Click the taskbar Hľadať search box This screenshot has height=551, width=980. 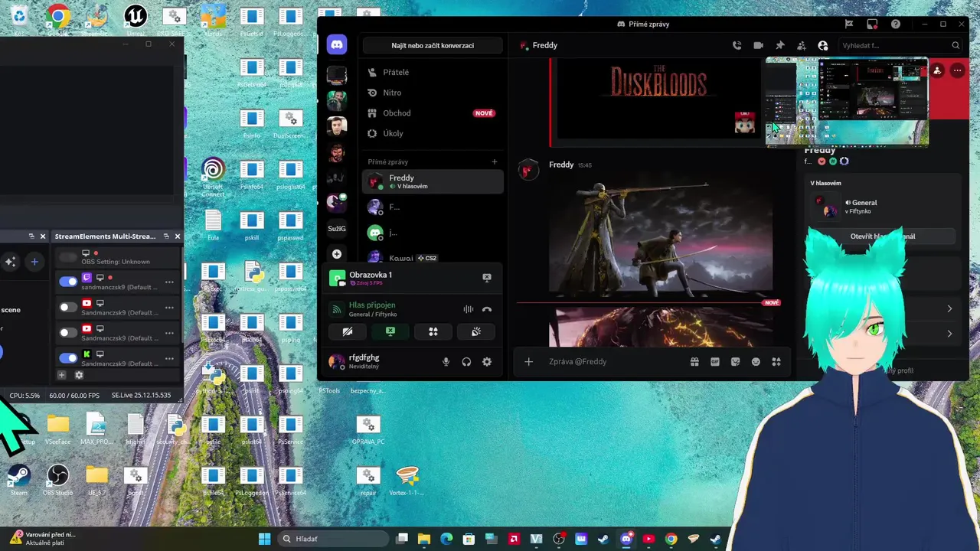(x=332, y=539)
